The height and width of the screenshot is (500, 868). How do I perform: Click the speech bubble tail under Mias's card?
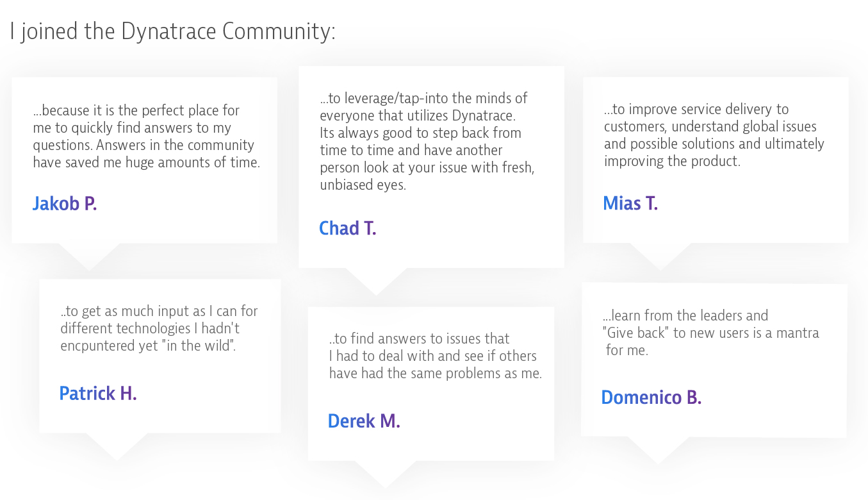[660, 255]
